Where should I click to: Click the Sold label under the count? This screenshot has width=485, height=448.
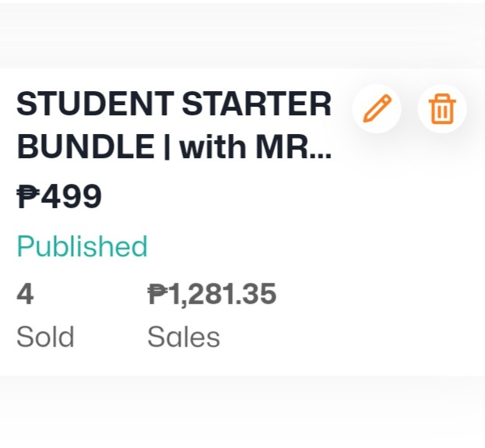tap(45, 337)
